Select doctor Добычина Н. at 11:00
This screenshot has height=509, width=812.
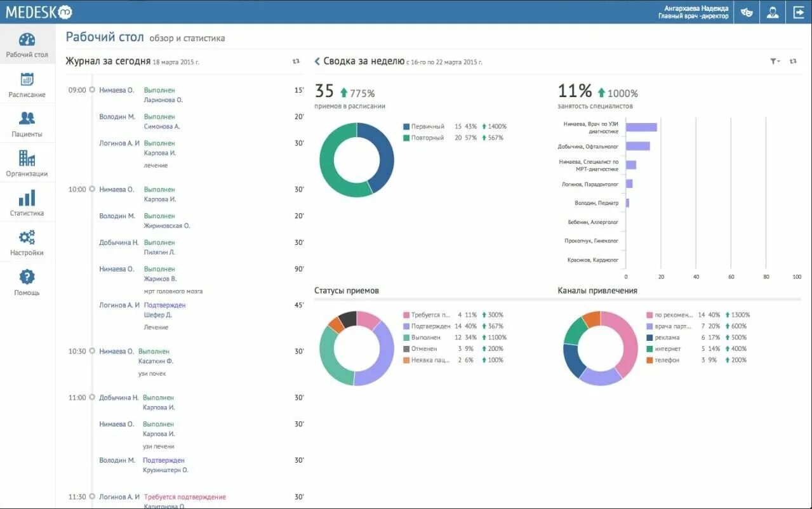point(119,397)
